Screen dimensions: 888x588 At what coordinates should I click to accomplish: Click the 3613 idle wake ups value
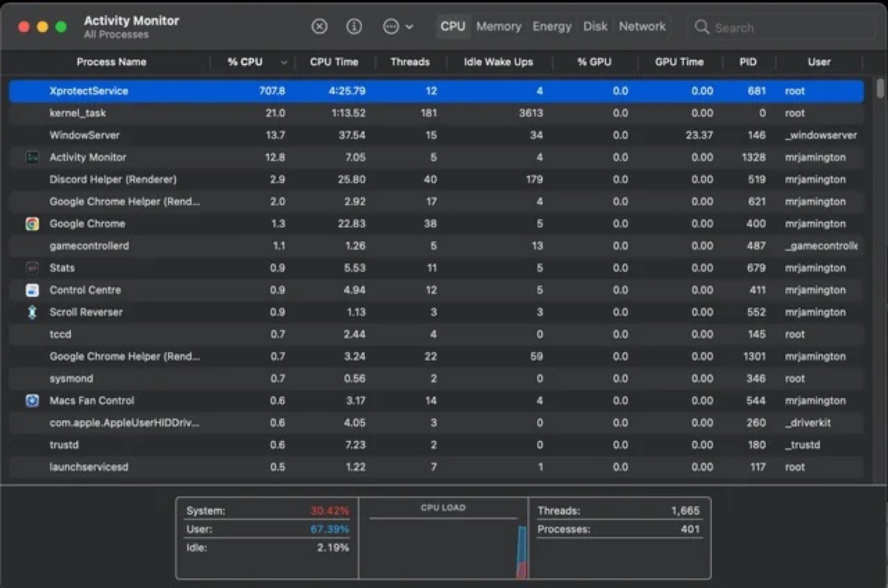click(x=531, y=113)
